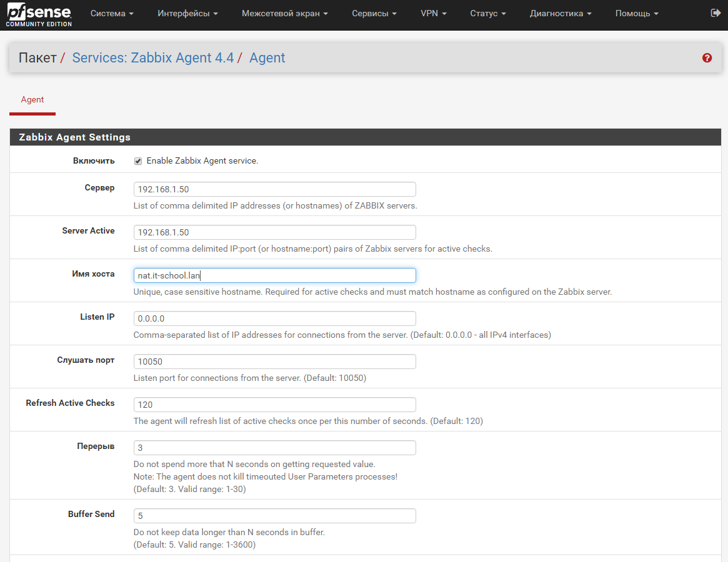Focus the Сервер input field
Screen dimensions: 728x562
point(274,189)
